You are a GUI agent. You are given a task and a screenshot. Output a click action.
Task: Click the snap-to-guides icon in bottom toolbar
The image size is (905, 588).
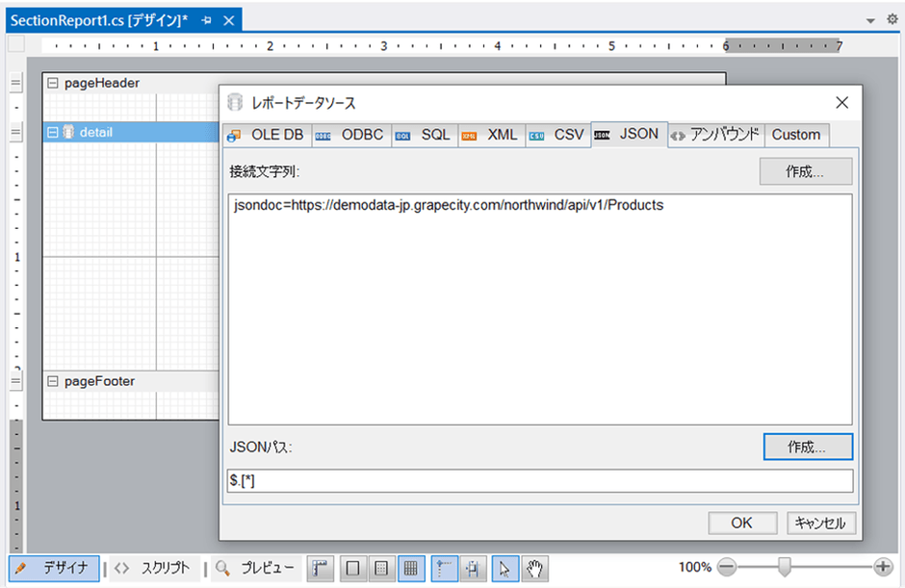pyautogui.click(x=444, y=568)
